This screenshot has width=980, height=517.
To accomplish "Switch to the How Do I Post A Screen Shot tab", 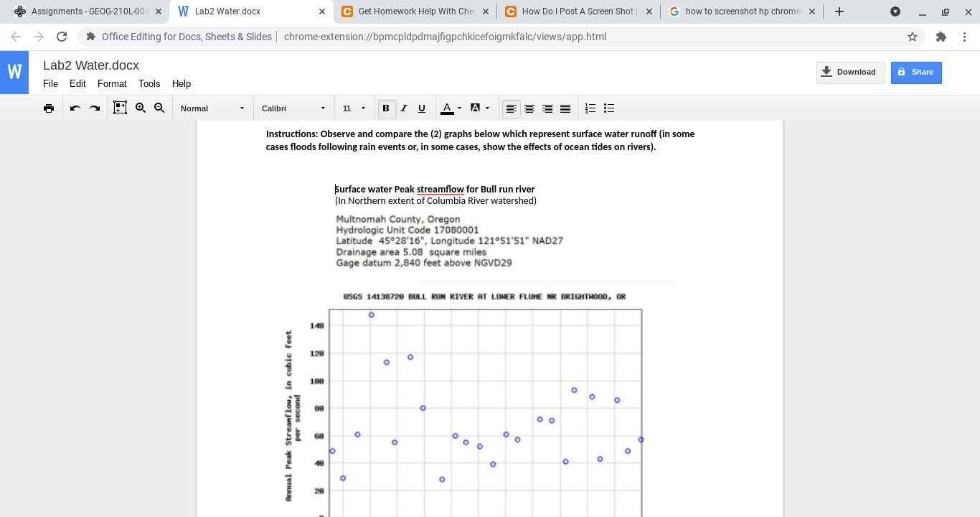I will pyautogui.click(x=578, y=11).
